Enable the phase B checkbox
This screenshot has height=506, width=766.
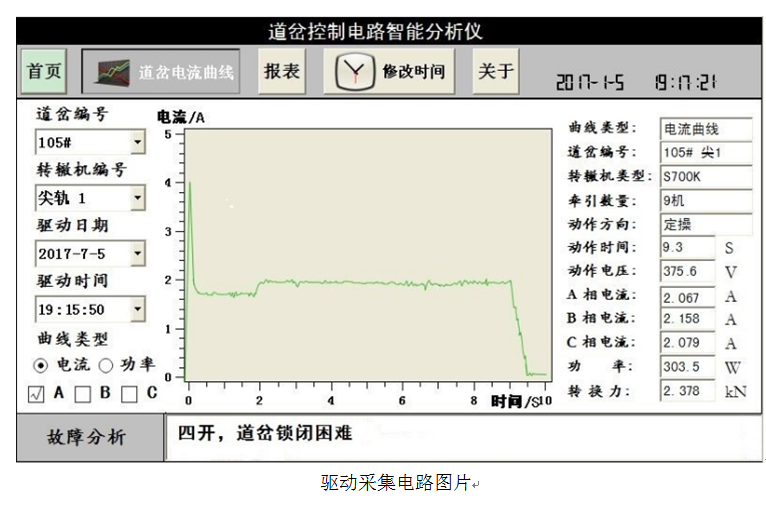pyautogui.click(x=83, y=395)
